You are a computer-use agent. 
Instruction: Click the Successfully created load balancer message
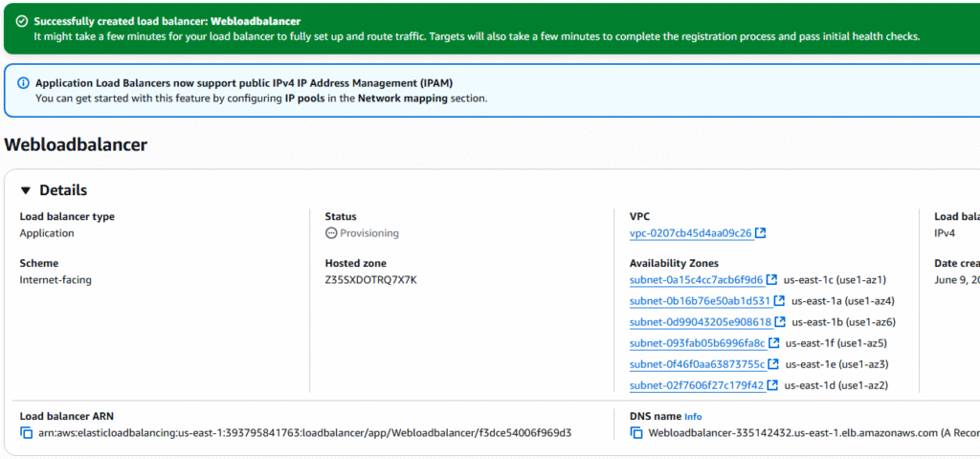click(x=167, y=21)
